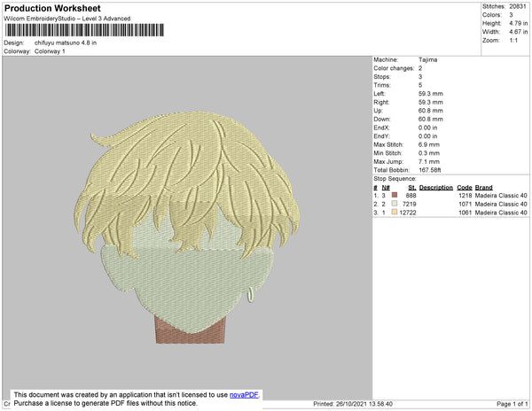Click the Min Stitch value '0.3 mm'

(429, 153)
